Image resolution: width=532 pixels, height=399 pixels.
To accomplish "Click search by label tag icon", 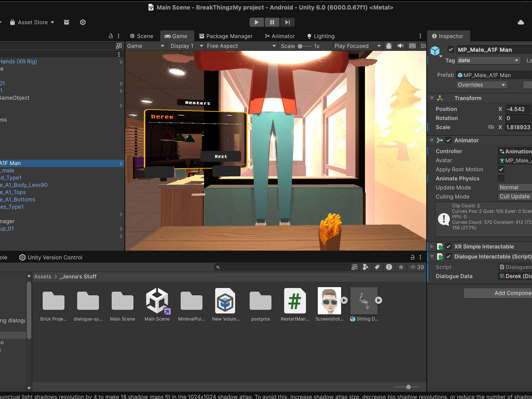I will (x=377, y=267).
